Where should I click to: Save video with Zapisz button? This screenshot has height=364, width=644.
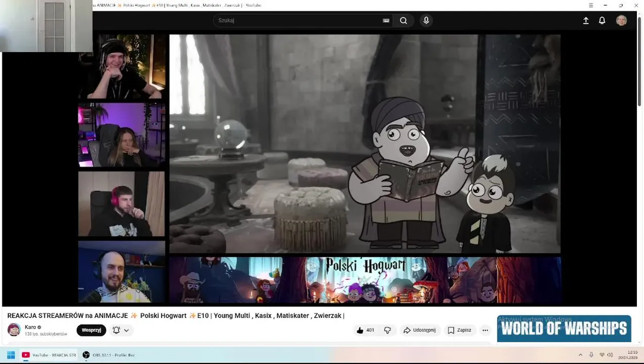click(x=459, y=330)
